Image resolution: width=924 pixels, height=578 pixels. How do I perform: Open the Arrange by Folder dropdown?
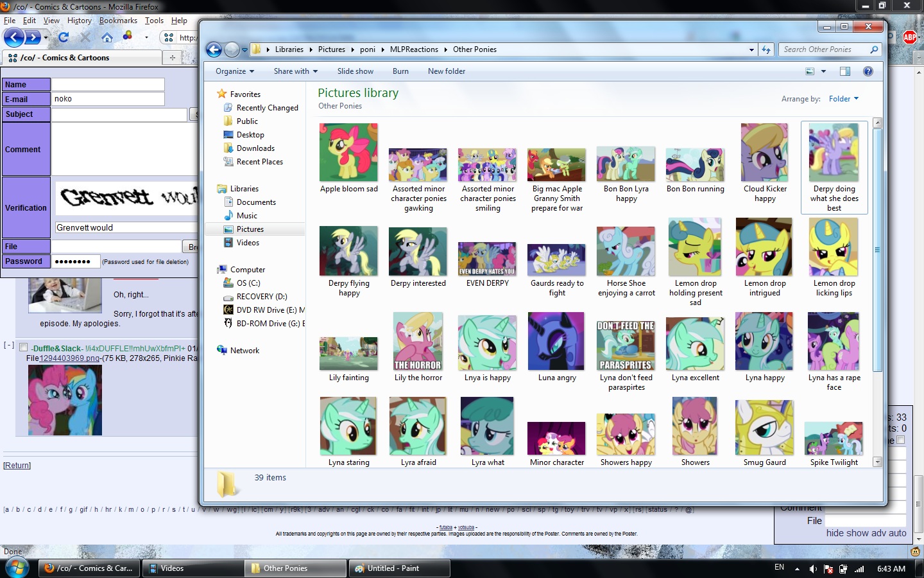[843, 99]
